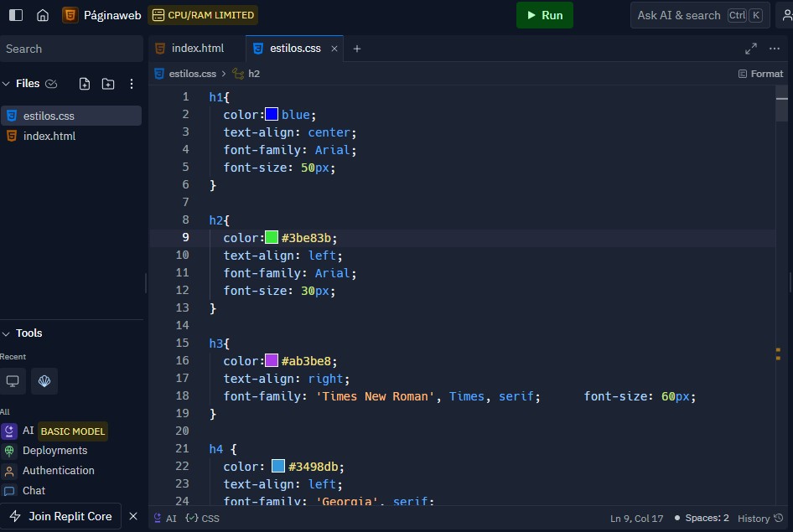Collapse the Tools section
The width and height of the screenshot is (793, 532).
tap(6, 333)
